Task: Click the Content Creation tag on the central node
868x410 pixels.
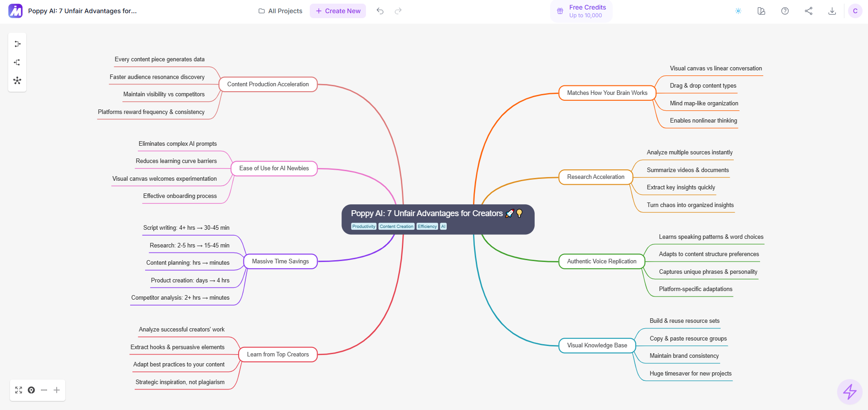Action: (396, 227)
